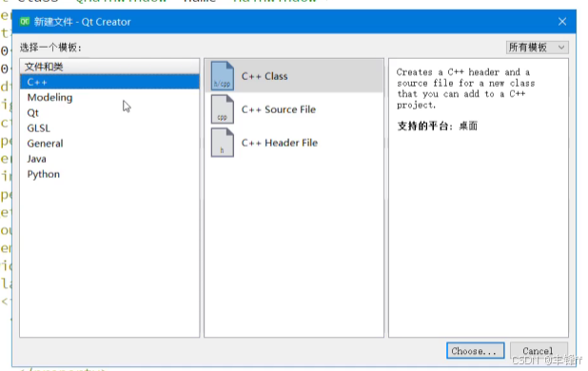This screenshot has width=588, height=371.
Task: Click the Choose... button
Action: (475, 351)
